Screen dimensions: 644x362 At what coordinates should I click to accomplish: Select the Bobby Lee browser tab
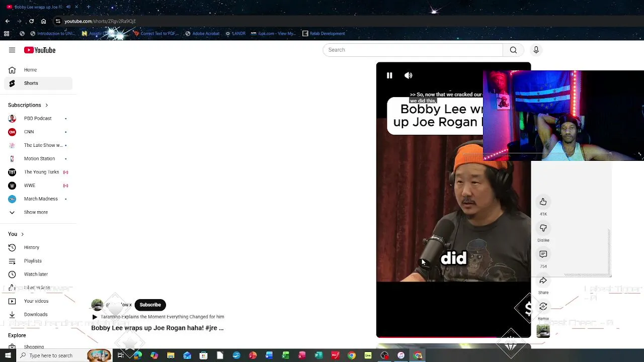(x=38, y=7)
